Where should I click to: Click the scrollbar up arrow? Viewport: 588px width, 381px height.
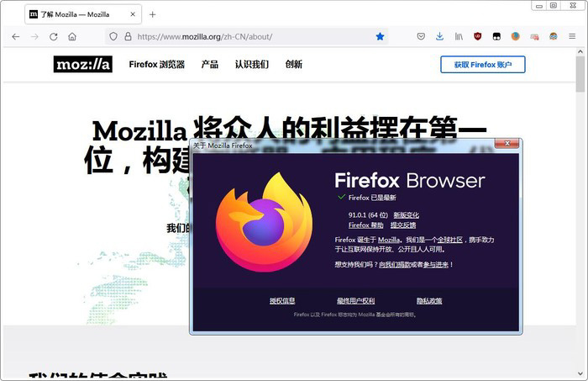click(580, 51)
